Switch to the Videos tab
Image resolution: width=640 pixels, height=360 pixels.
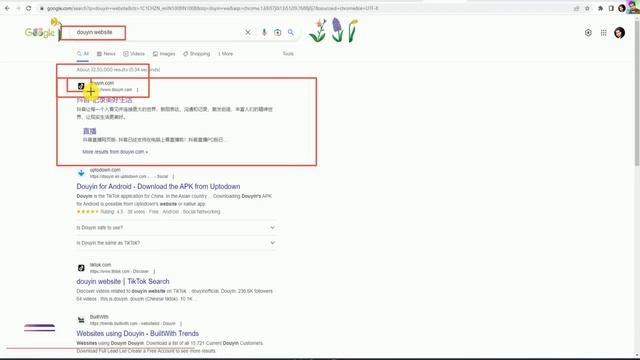pos(134,54)
